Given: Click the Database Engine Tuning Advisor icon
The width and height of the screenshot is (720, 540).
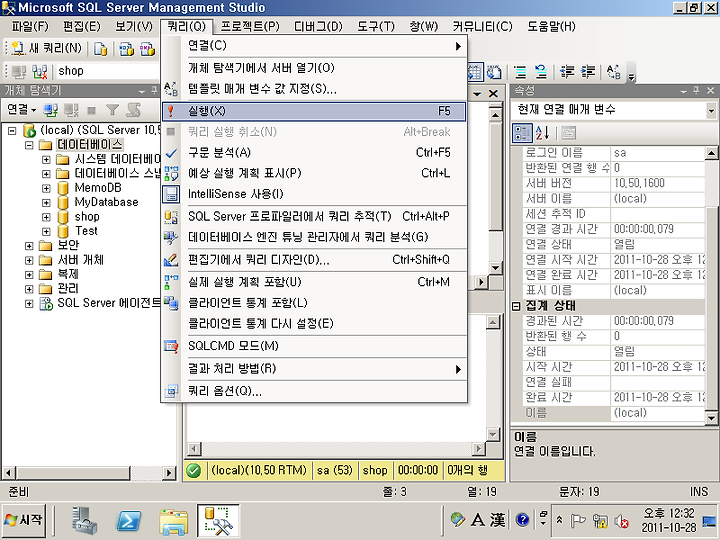Looking at the screenshot, I should point(171,237).
